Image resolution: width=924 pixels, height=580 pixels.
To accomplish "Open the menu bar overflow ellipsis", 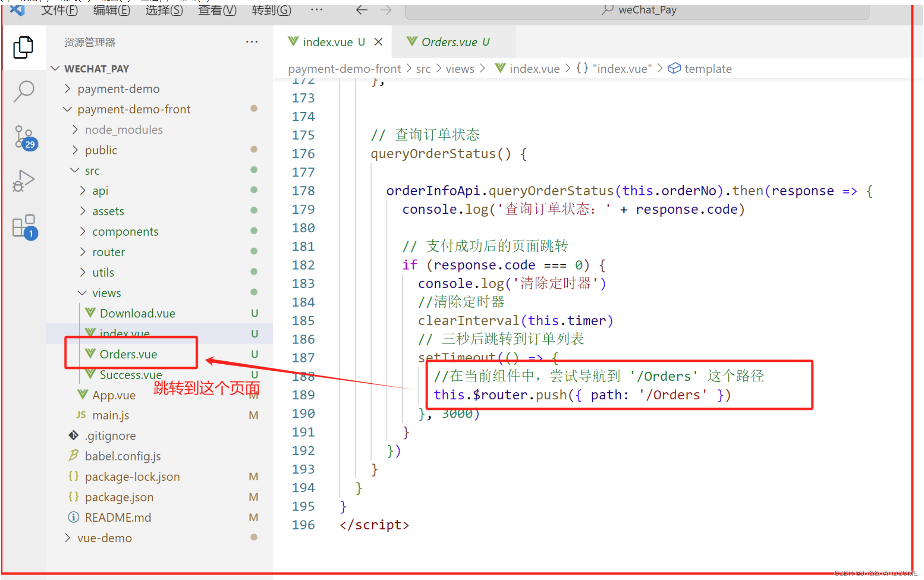I will [x=316, y=10].
